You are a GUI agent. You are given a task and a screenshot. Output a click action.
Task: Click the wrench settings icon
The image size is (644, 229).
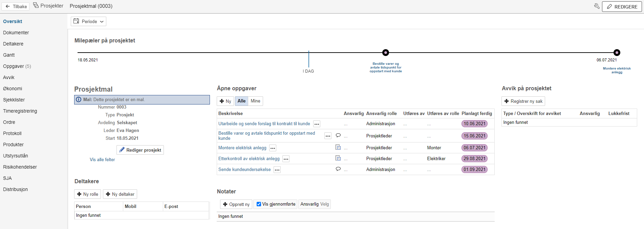[597, 6]
